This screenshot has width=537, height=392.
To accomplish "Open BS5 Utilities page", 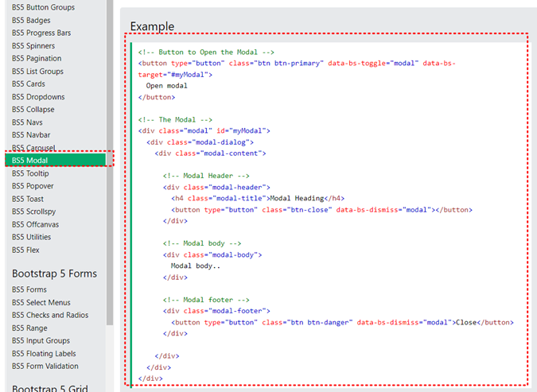I will (x=32, y=237).
